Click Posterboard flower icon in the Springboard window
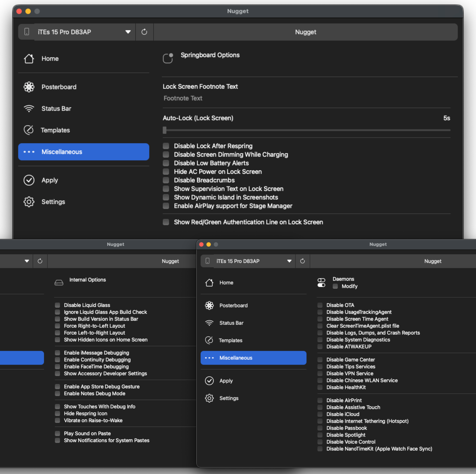 tap(29, 87)
